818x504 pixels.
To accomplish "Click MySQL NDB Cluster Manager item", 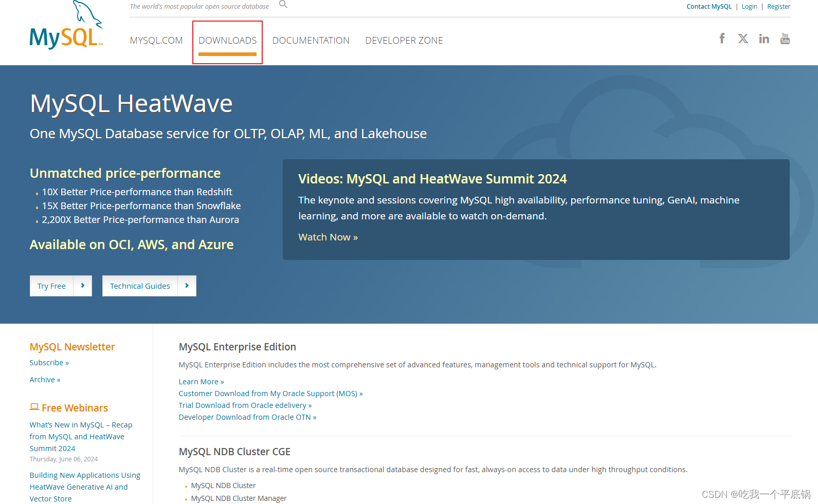I will pos(239,498).
